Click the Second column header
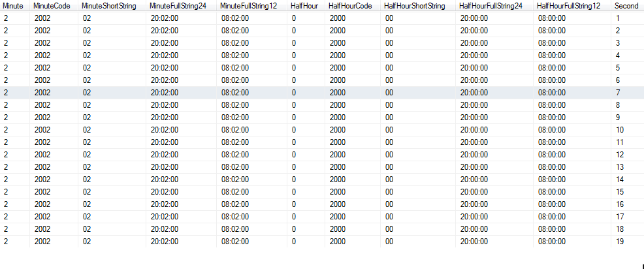This screenshot has height=269, width=644. (626, 6)
